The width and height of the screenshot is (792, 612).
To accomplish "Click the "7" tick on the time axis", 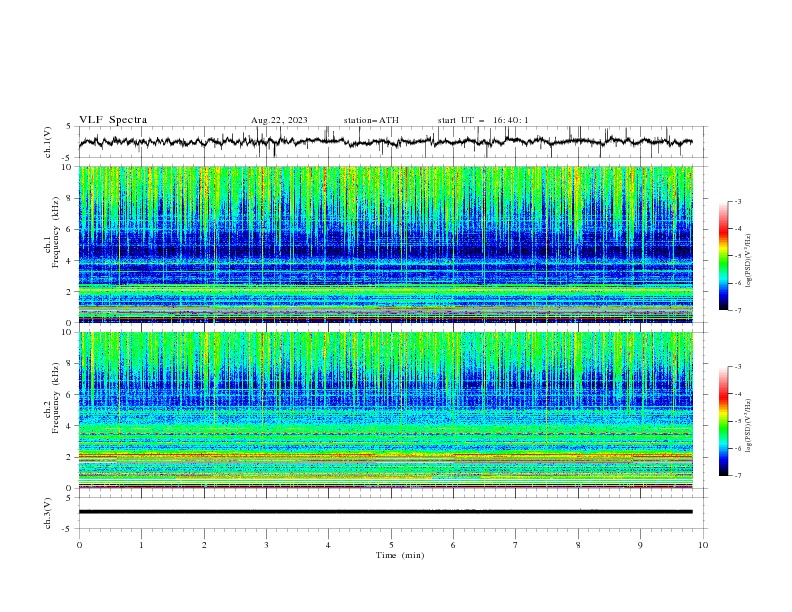I will [x=516, y=545].
